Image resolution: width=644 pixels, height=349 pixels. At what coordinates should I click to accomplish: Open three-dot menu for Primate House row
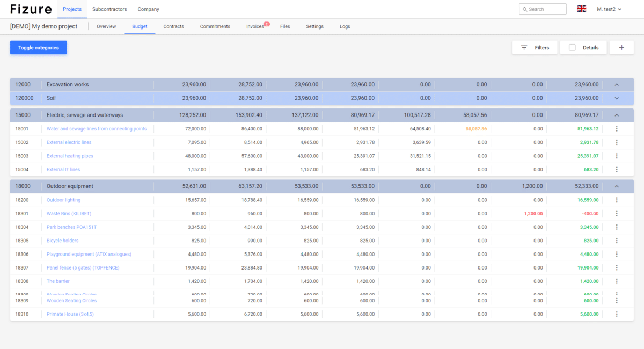(617, 314)
